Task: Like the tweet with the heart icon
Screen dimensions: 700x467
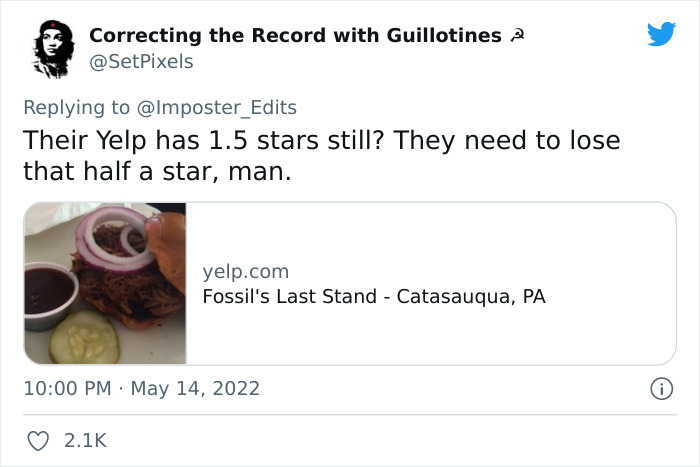Action: [x=39, y=440]
